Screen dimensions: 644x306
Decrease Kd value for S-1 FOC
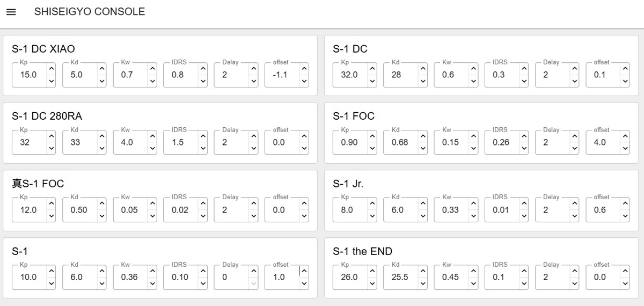423,149
